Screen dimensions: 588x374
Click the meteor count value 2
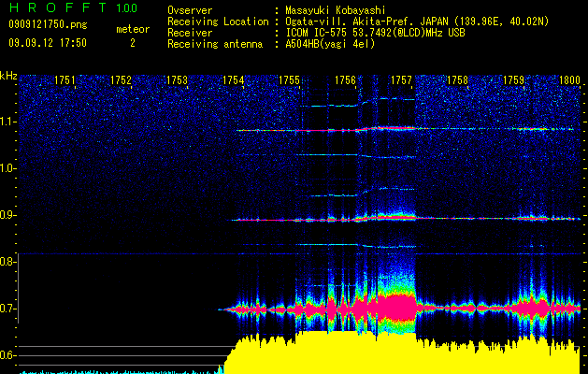click(x=133, y=43)
